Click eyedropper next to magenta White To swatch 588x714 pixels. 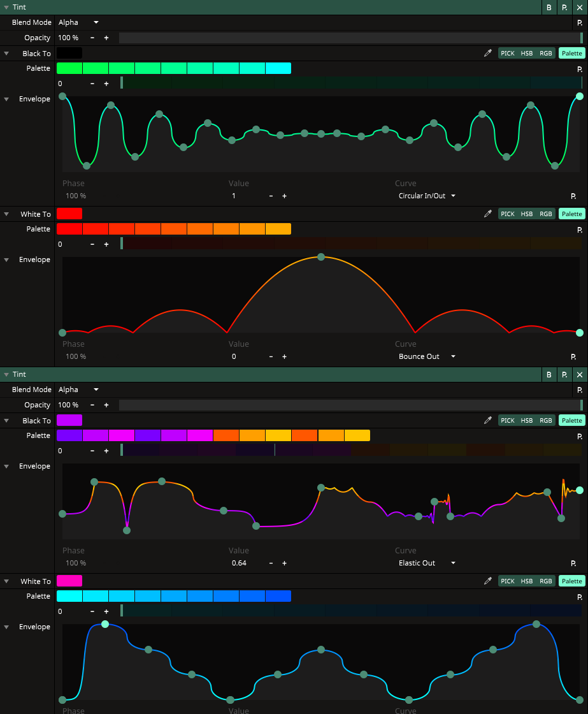tap(488, 581)
